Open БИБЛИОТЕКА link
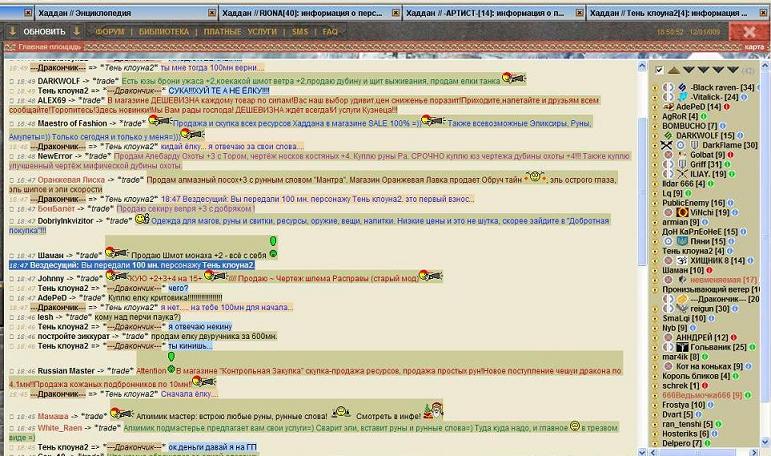This screenshot has height=456, width=771. click(x=164, y=31)
